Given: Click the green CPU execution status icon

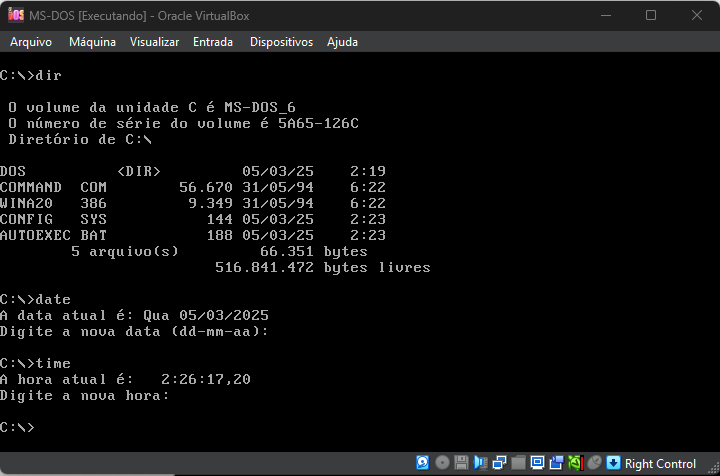Looking at the screenshot, I should [x=575, y=463].
